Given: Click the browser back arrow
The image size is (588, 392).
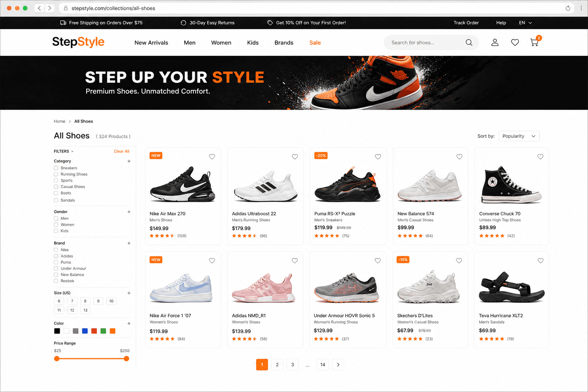Looking at the screenshot, I should 39,8.
